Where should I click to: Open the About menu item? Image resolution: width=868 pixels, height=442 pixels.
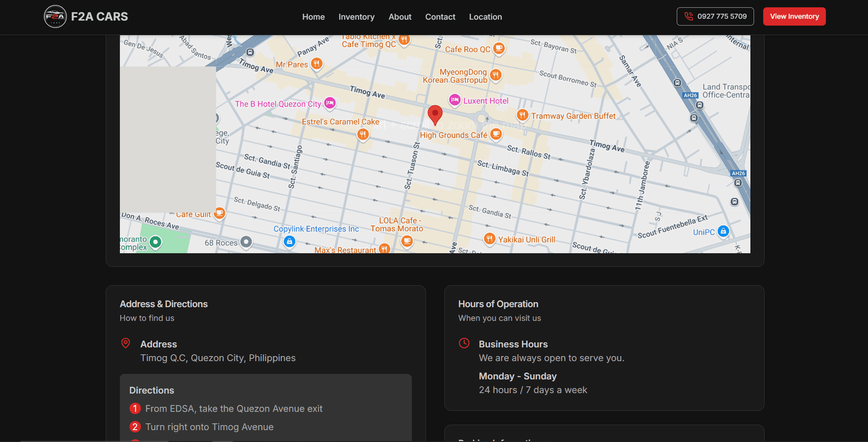click(x=400, y=17)
